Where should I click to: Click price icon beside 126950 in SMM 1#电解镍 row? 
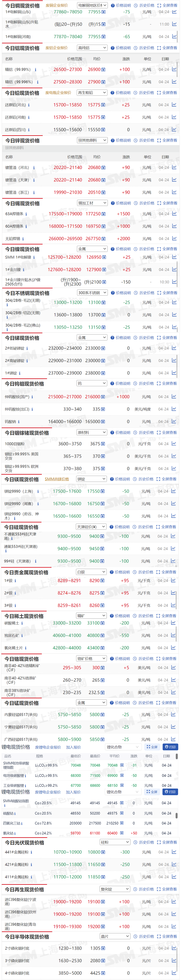coord(104,257)
